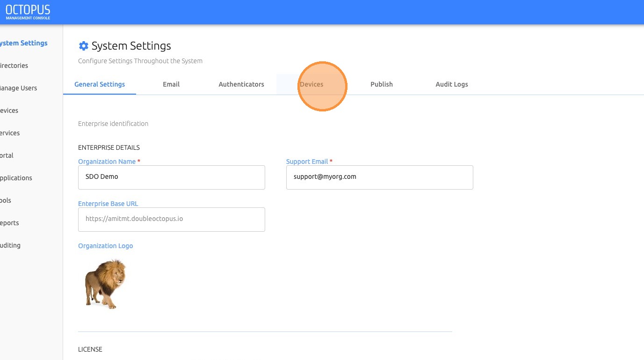Open Auditing in the sidebar
Screen dimensions: 644x360
point(10,245)
